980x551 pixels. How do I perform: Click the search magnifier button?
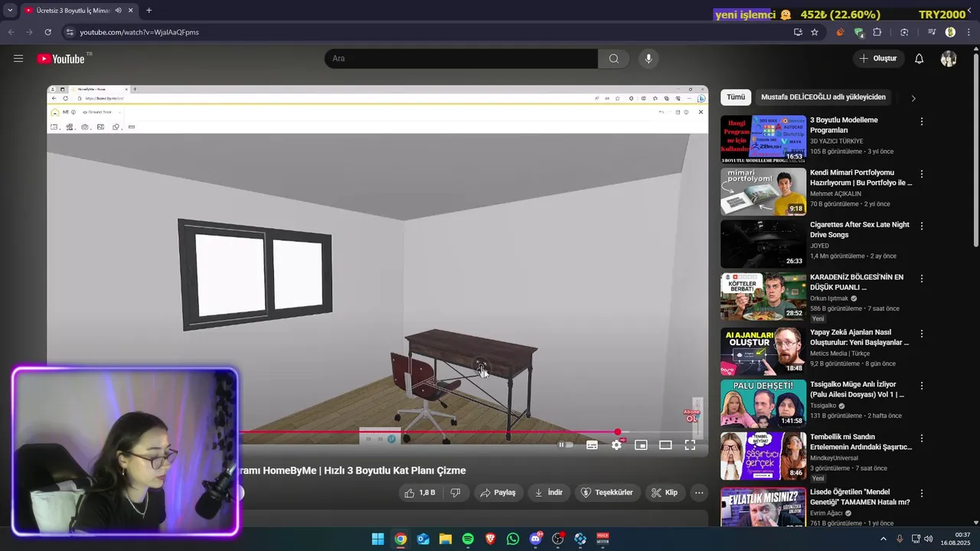tap(614, 59)
